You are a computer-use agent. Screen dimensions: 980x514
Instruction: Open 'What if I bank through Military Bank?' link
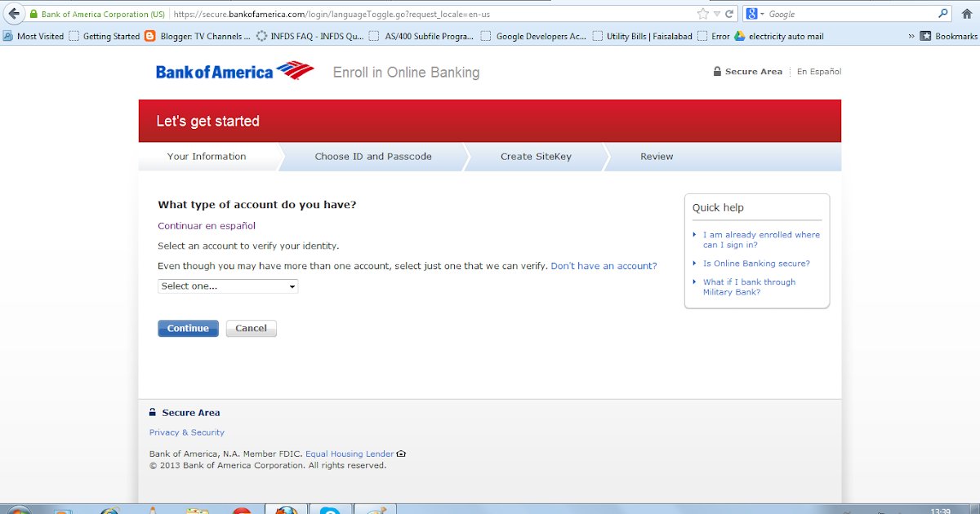749,287
